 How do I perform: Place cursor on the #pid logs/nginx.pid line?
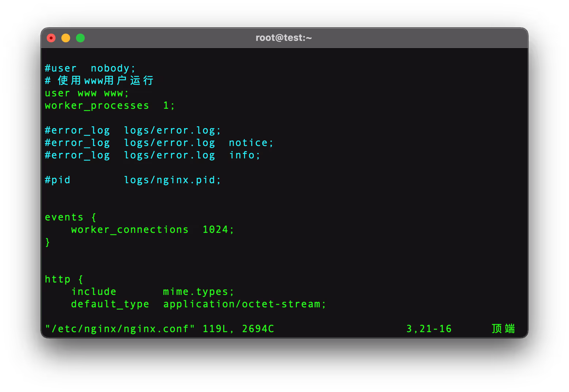point(133,180)
